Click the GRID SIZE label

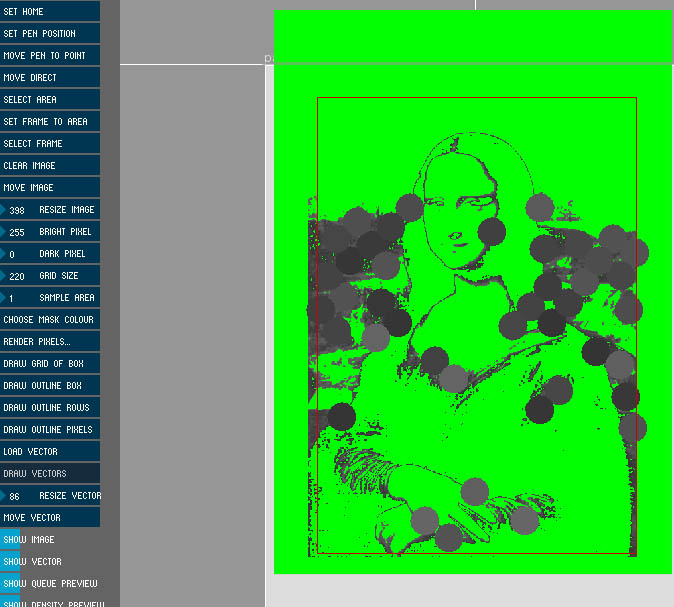coord(59,275)
